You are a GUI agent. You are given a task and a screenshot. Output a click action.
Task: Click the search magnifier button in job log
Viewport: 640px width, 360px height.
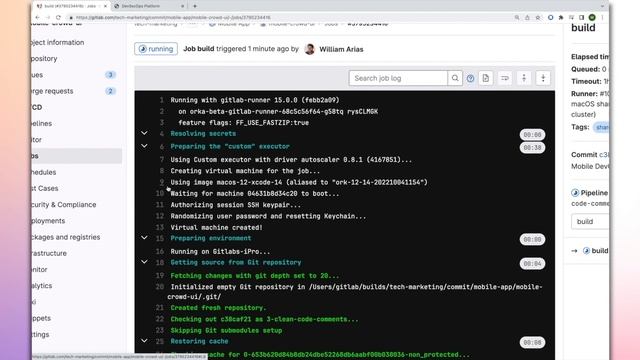click(x=455, y=78)
